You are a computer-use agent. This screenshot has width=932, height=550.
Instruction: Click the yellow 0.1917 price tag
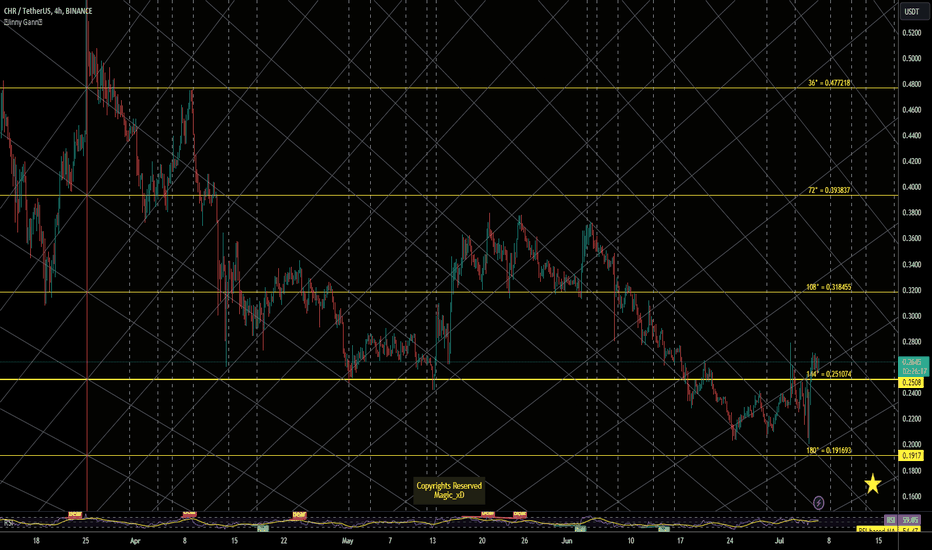pyautogui.click(x=911, y=455)
